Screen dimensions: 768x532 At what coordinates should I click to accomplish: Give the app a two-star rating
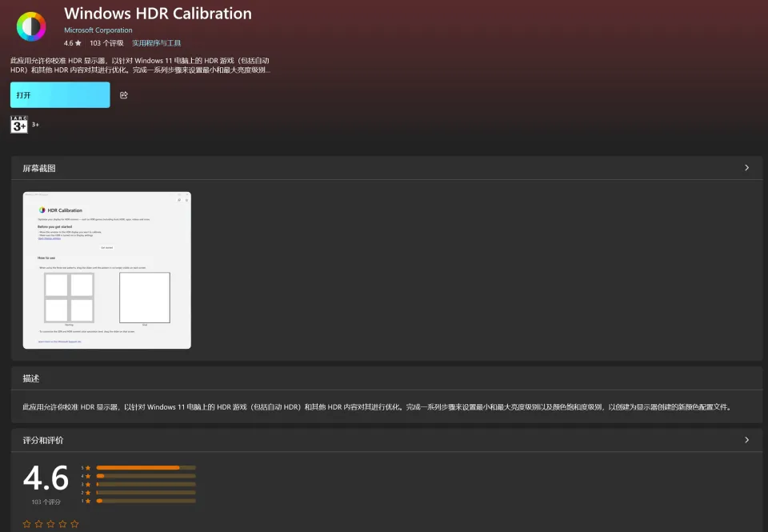pyautogui.click(x=38, y=524)
